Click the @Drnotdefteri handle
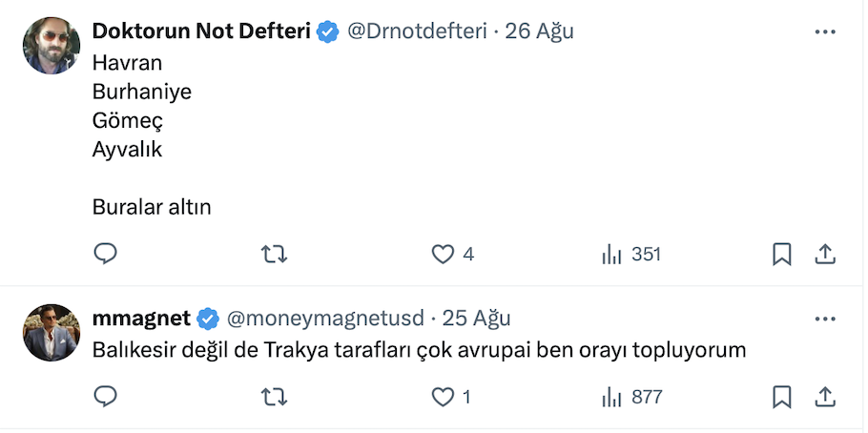Screen dimensions: 868x433 [416, 31]
